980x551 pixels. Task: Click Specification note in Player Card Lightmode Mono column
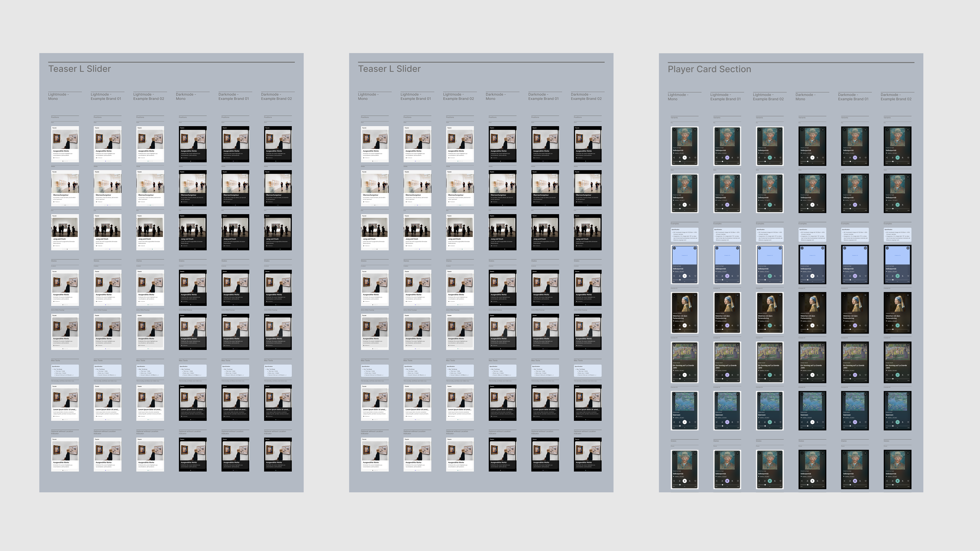click(684, 235)
